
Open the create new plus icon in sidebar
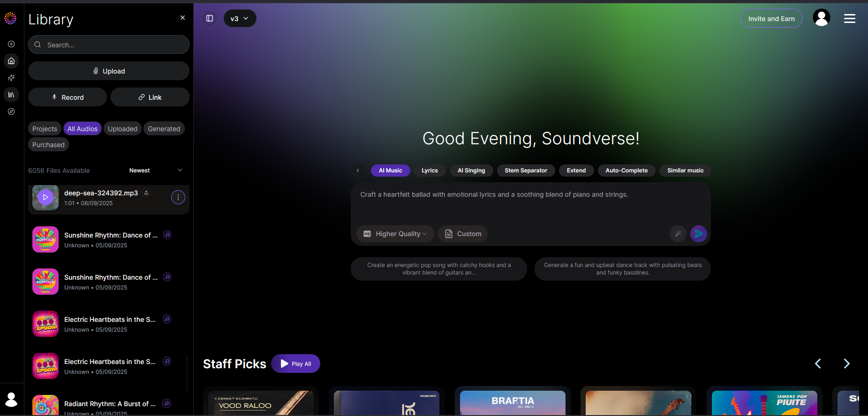(11, 44)
